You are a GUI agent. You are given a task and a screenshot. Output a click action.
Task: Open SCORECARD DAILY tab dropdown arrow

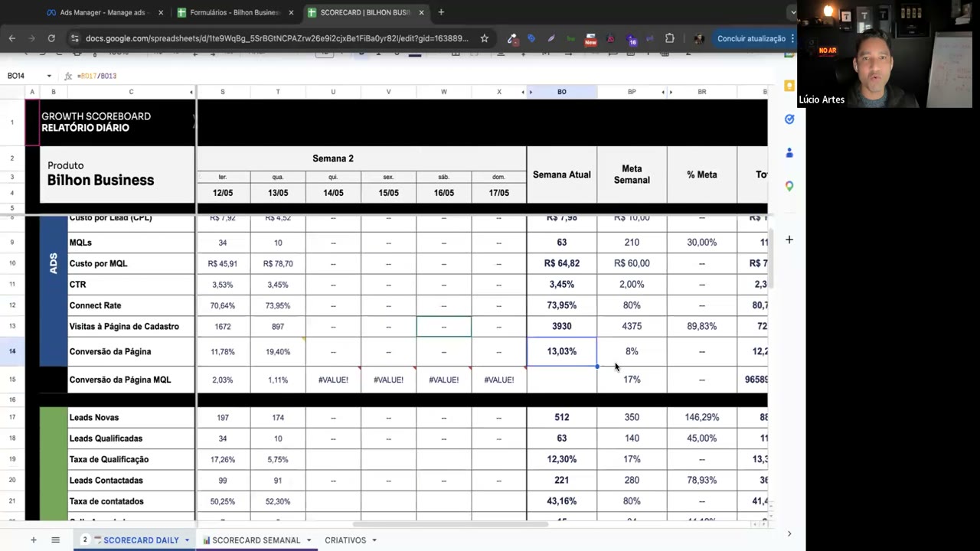pyautogui.click(x=186, y=540)
